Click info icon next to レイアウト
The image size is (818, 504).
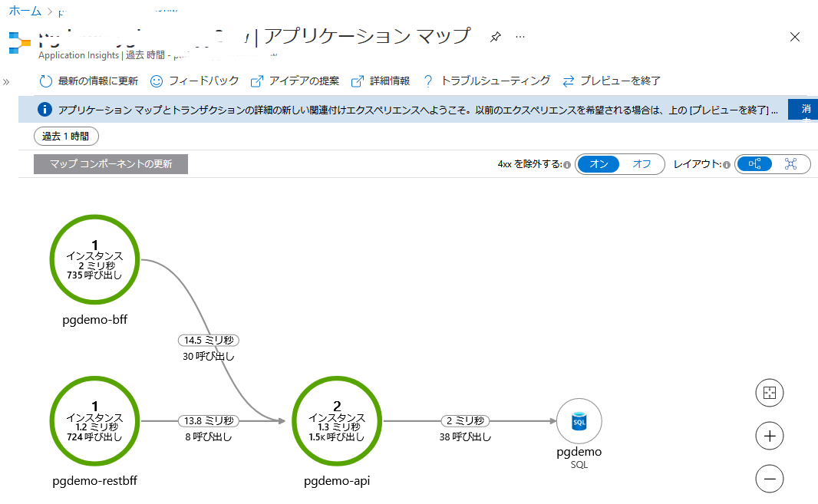[x=726, y=165]
